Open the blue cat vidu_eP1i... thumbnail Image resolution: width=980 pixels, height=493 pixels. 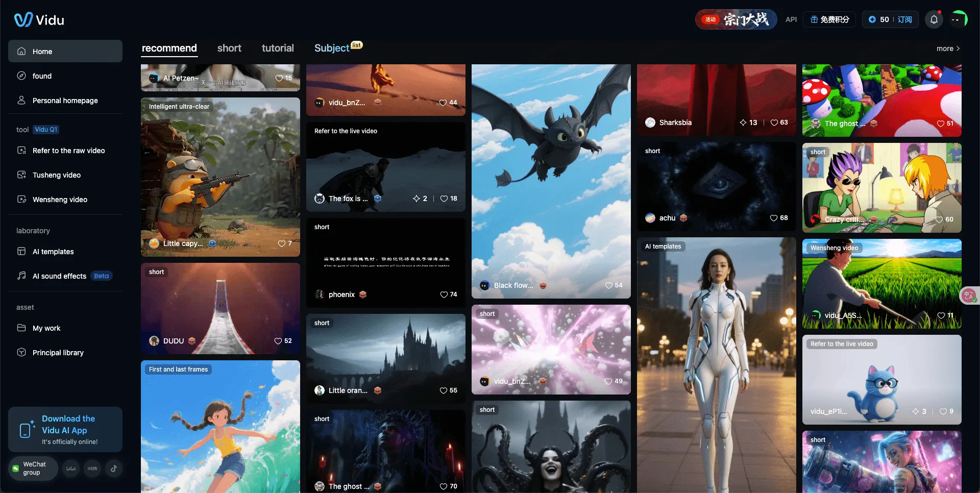click(882, 380)
